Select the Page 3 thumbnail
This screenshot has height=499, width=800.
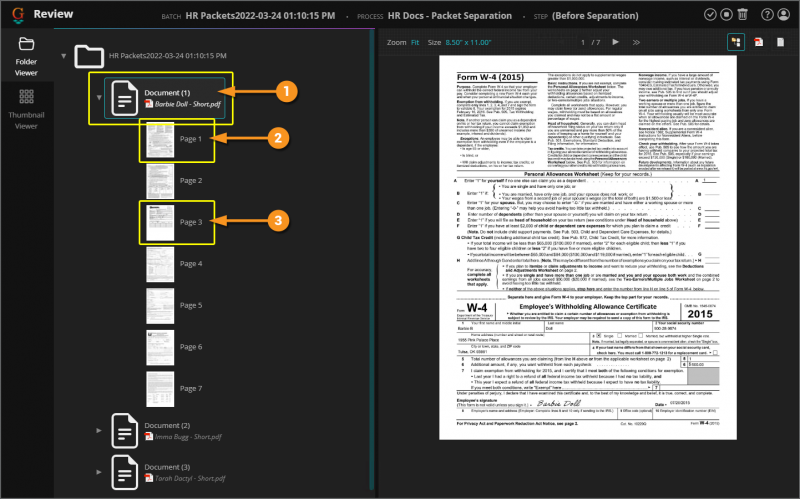160,222
